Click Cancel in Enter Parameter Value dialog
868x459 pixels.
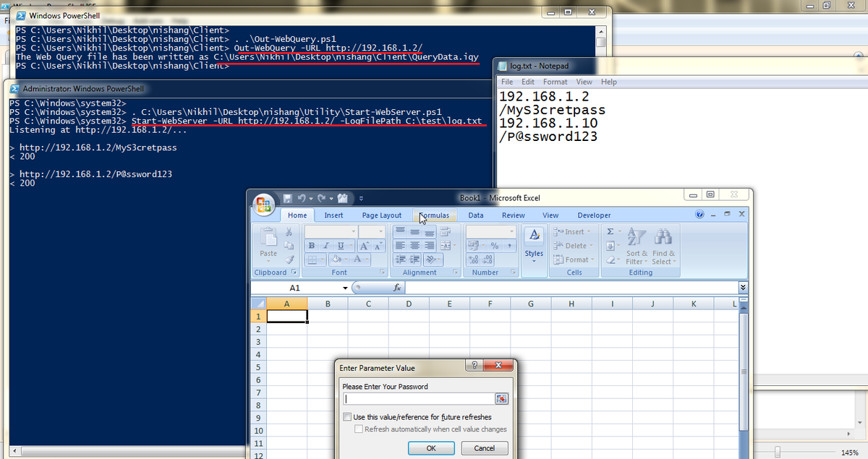click(484, 448)
